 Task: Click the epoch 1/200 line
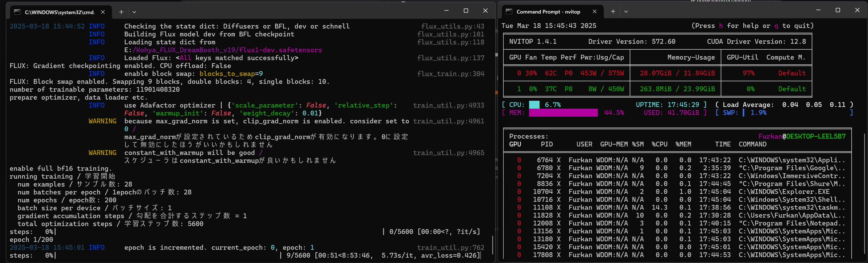click(31, 240)
